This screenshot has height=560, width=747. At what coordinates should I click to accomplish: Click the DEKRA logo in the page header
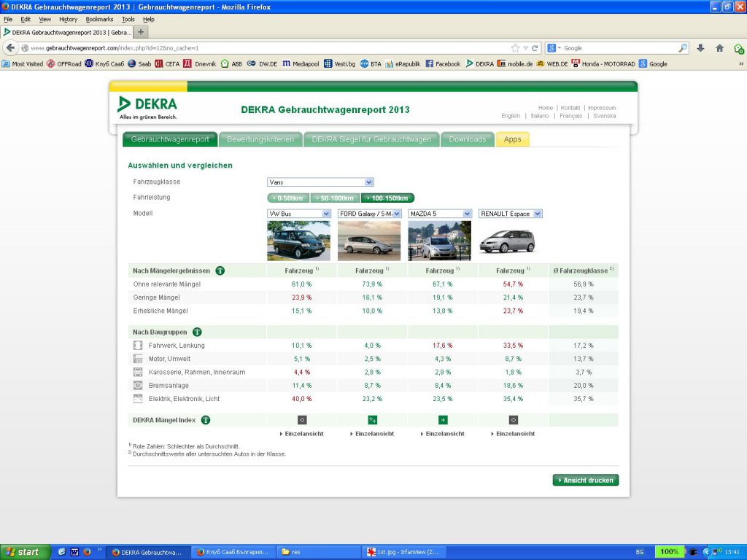[148, 107]
